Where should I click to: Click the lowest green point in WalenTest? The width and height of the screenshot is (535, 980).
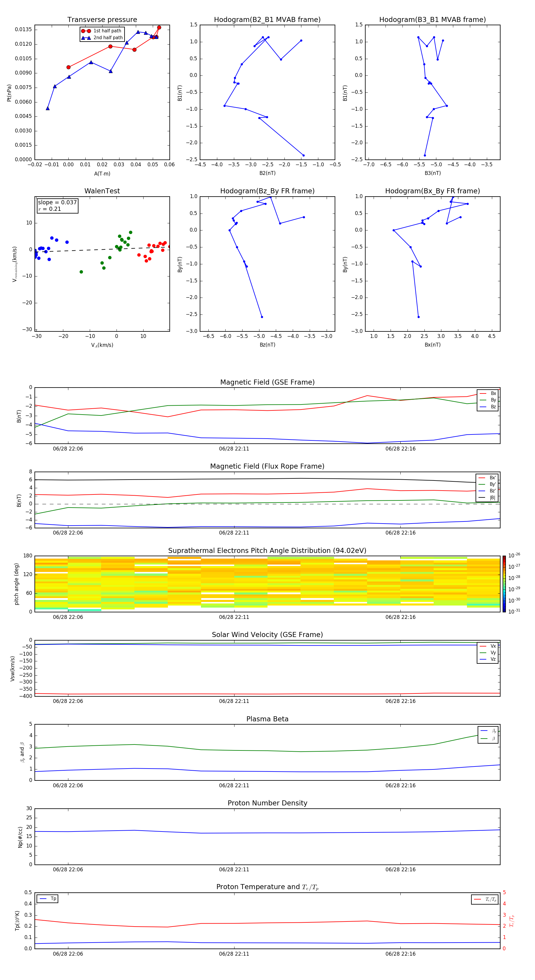(81, 272)
